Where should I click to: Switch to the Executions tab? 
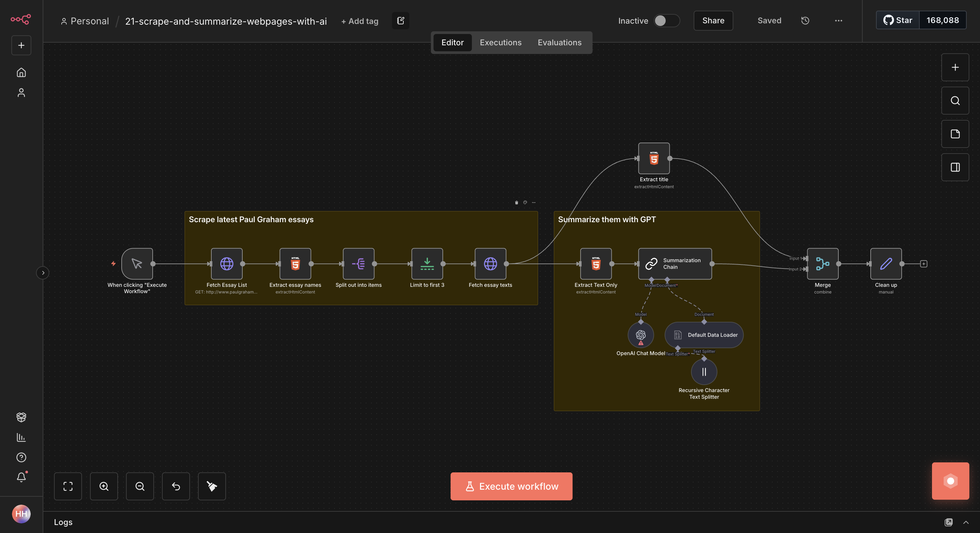(x=500, y=42)
